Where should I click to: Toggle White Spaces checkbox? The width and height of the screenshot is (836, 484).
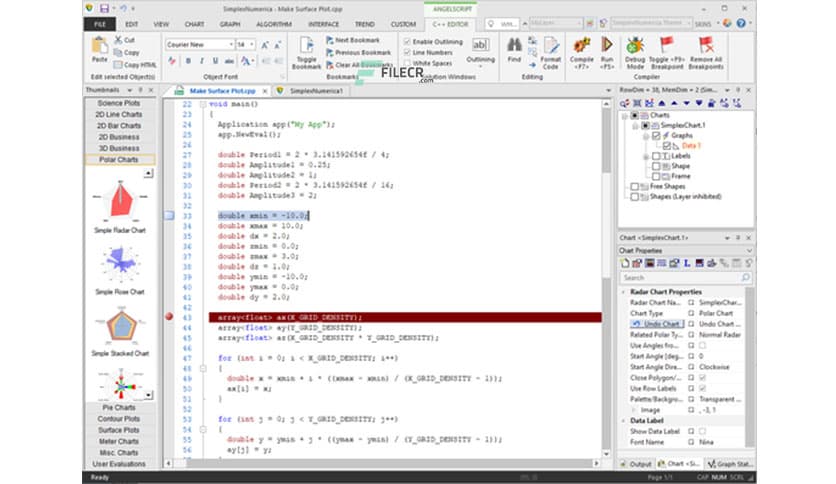(407, 63)
